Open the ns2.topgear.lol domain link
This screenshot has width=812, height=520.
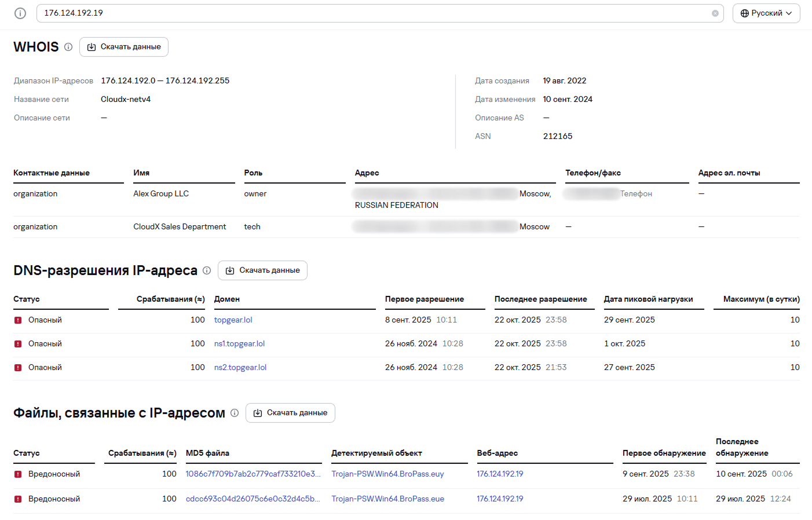tap(240, 368)
